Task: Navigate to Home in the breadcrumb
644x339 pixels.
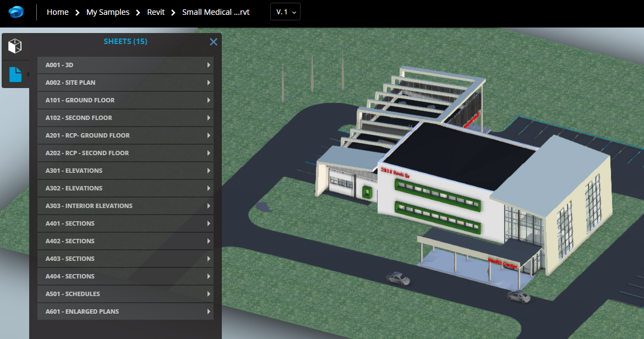Action: tap(57, 12)
